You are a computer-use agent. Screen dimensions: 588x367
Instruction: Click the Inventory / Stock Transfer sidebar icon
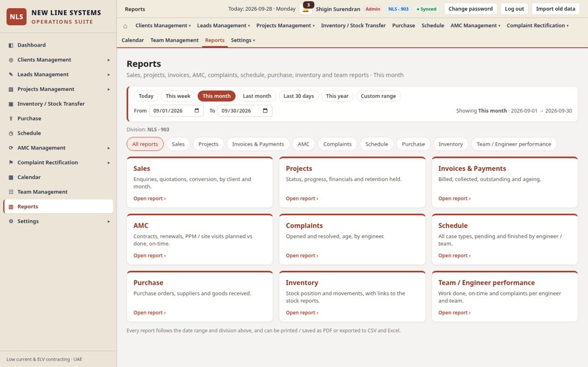[11, 104]
